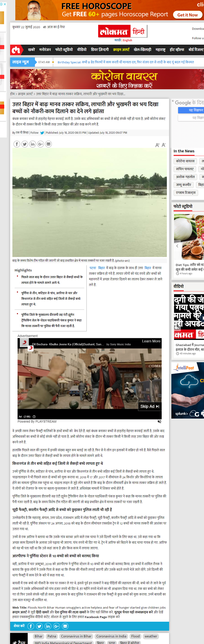
Task: Open the वीडियो menu
Action: pyautogui.click(x=82, y=50)
